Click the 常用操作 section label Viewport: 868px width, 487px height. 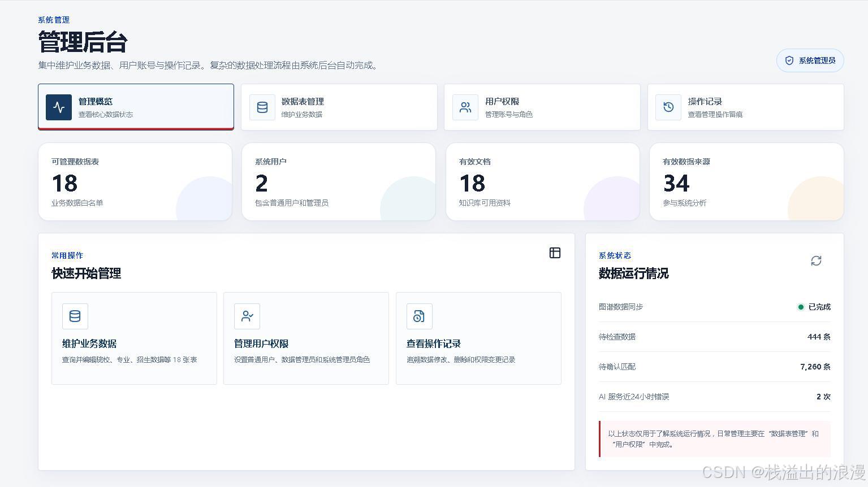(x=67, y=255)
